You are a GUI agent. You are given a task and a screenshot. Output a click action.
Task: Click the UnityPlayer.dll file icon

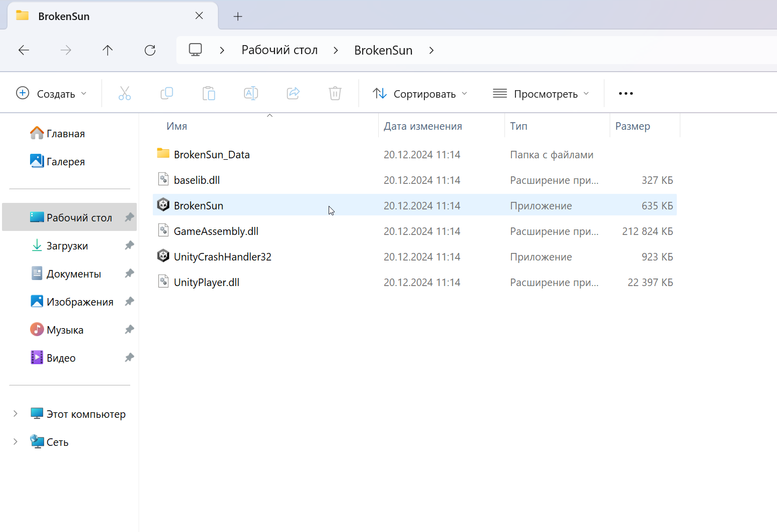click(x=163, y=281)
